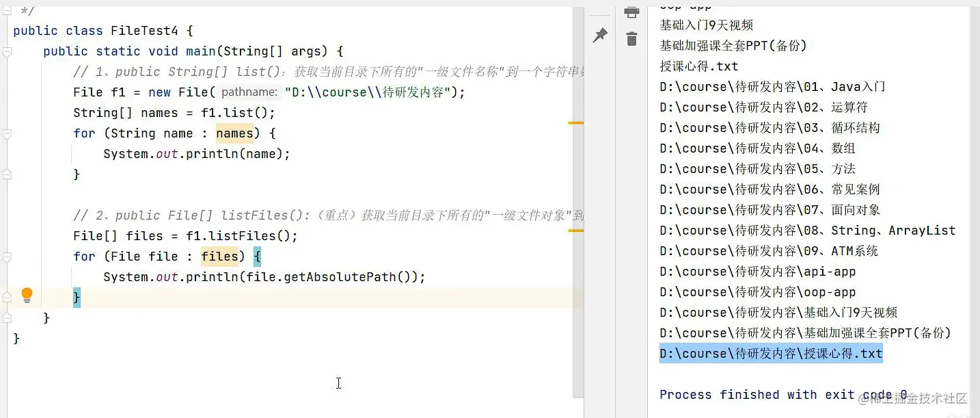Click console output '...\09、ATM系统'
This screenshot has height=418, width=980.
tap(769, 251)
